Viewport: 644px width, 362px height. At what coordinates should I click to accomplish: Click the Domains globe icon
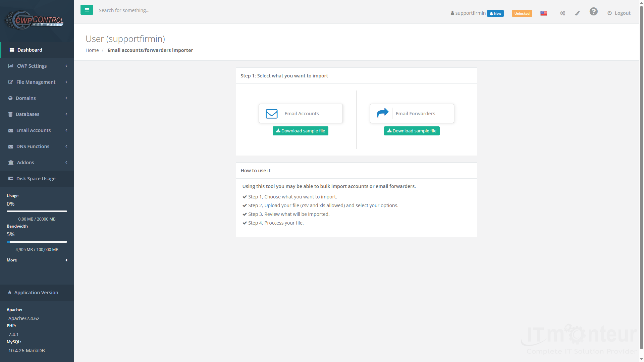click(x=10, y=98)
